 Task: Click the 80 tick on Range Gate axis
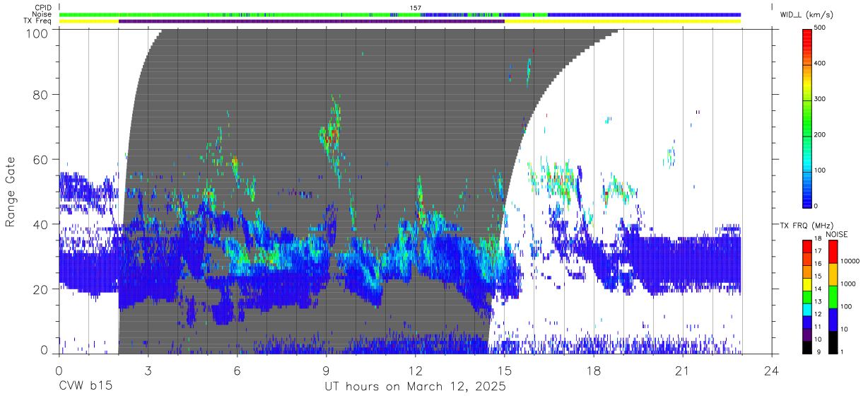[41, 95]
